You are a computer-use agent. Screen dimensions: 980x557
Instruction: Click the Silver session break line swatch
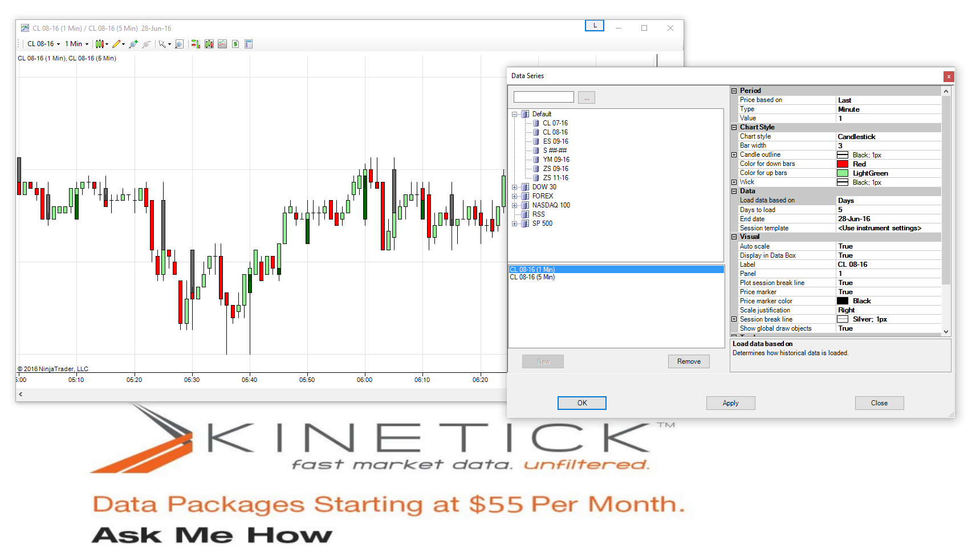843,319
